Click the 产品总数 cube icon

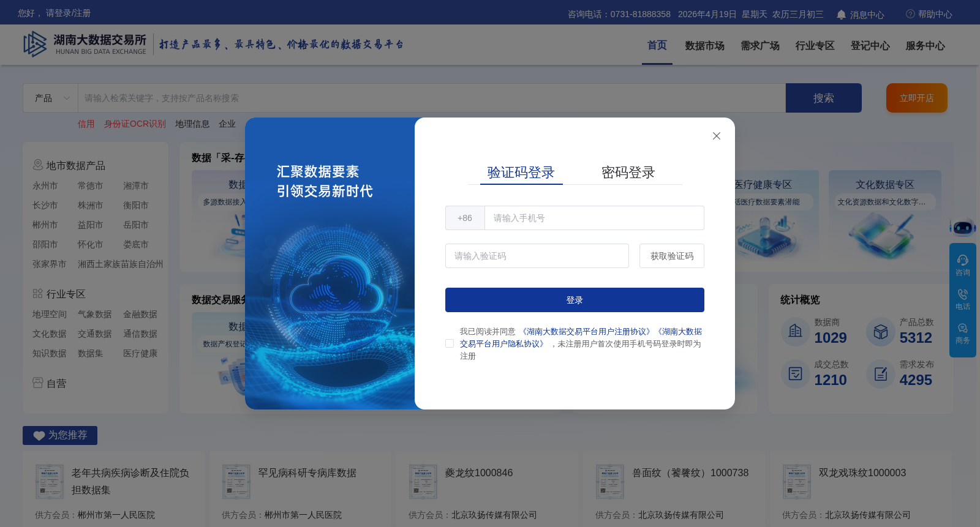click(881, 331)
